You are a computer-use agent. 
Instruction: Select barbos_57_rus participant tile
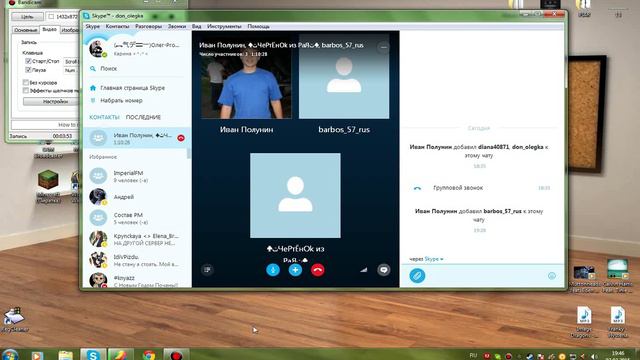[x=344, y=76]
